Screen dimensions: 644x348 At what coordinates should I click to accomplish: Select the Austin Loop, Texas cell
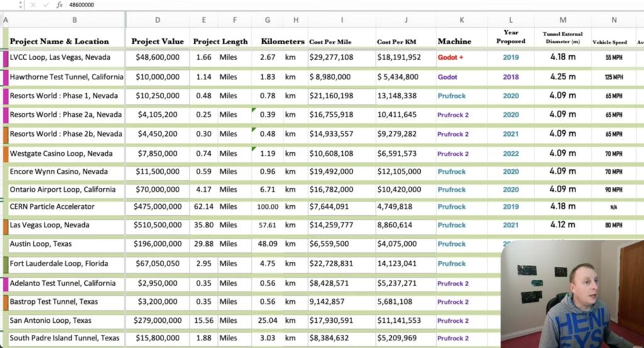pos(66,244)
